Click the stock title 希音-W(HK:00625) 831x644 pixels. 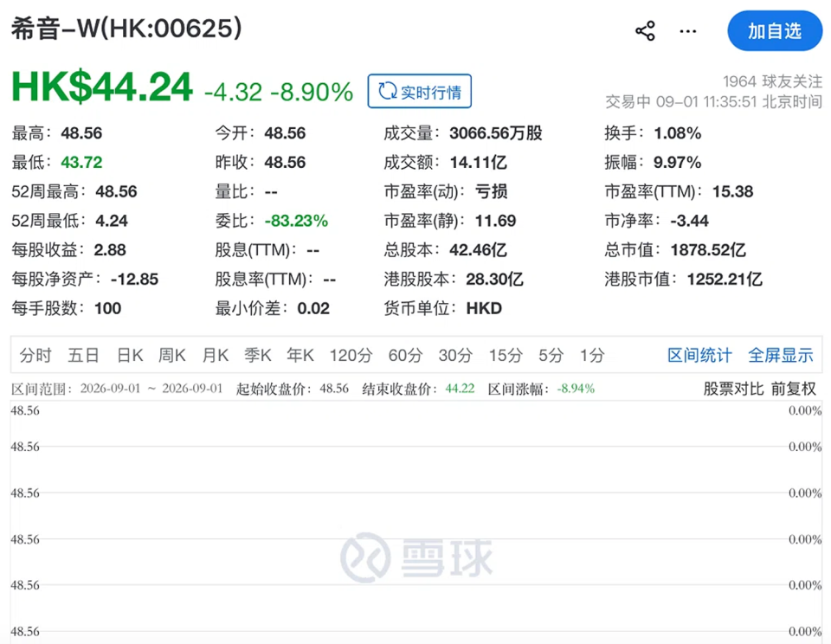tap(126, 28)
